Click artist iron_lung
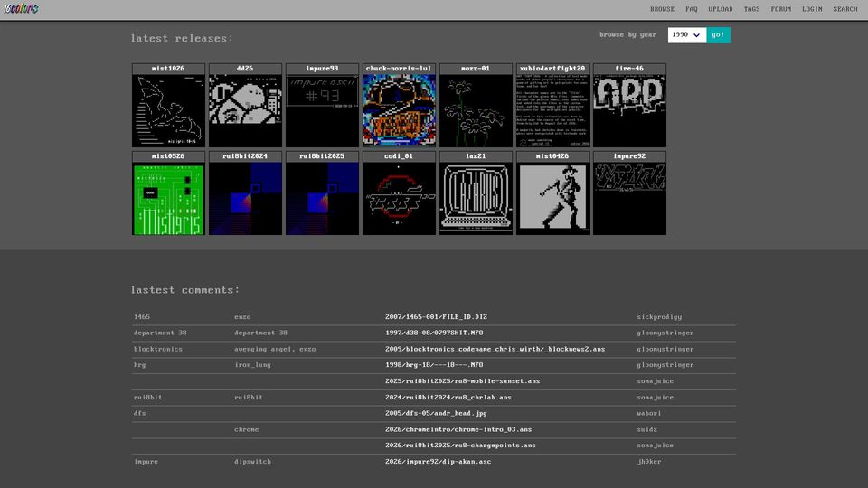 click(x=252, y=365)
